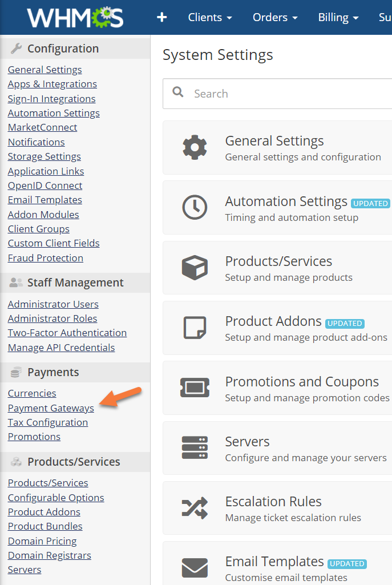Open Payment Gateways in the sidebar
Viewport: 392px width, 585px height.
click(x=51, y=408)
